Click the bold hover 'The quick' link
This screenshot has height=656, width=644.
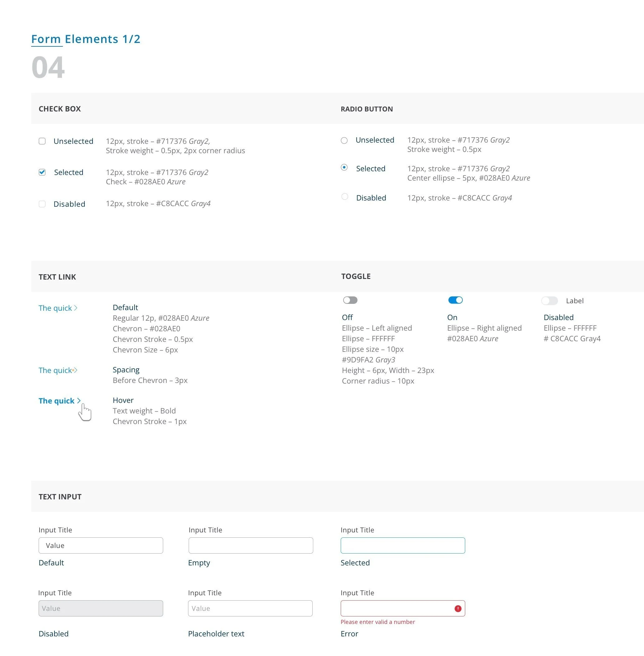pos(56,401)
